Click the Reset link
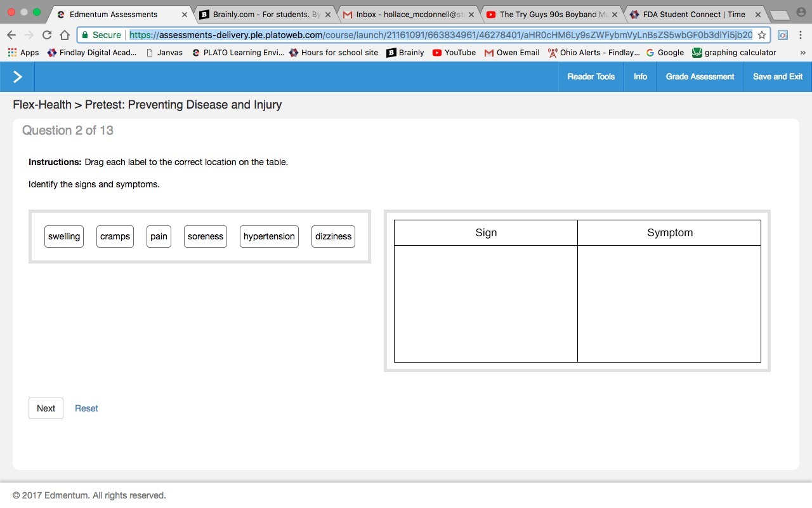This screenshot has width=812, height=508. point(86,408)
